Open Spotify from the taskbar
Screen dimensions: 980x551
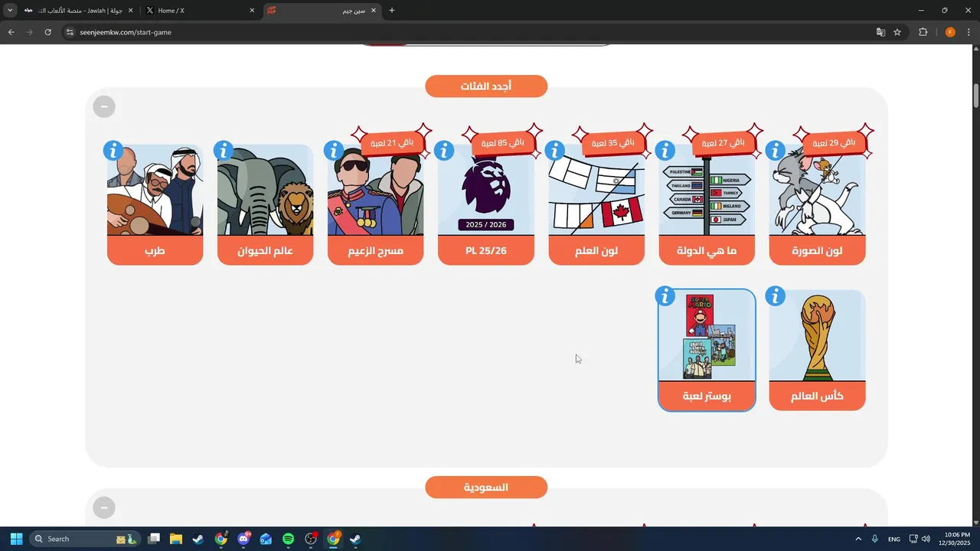[288, 539]
